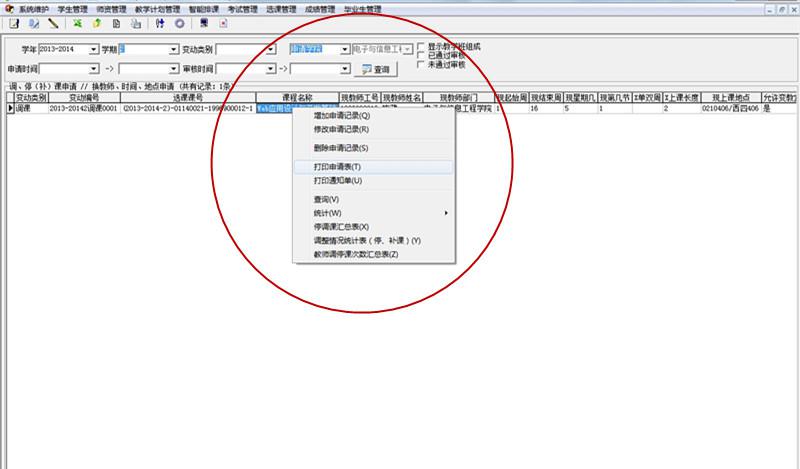This screenshot has height=469, width=800.
Task: Click the green cross icon in toolbar
Action: [77, 23]
